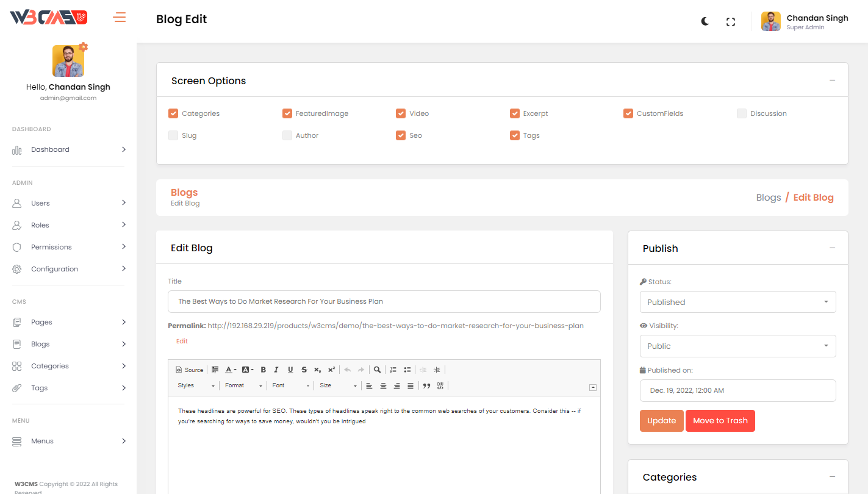
Task: Insert a numbered list
Action: coord(393,370)
